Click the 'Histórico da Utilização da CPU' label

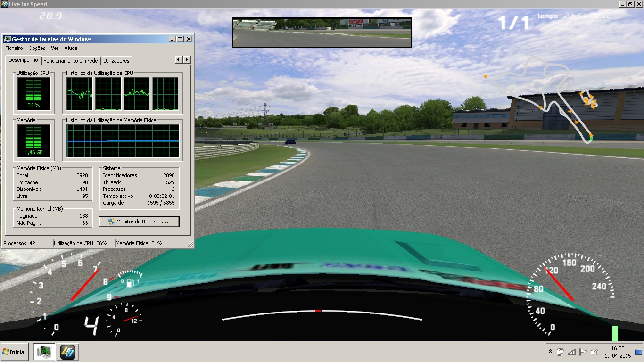pyautogui.click(x=99, y=73)
